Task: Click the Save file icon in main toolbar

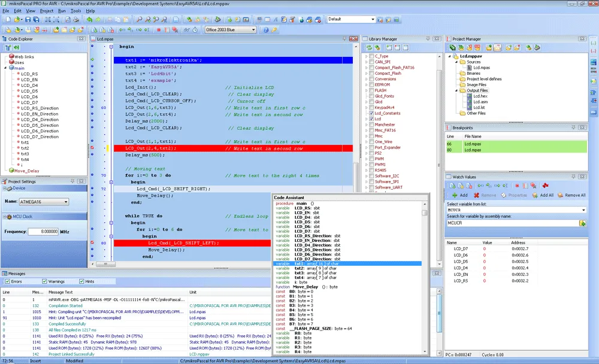Action: pos(28,19)
